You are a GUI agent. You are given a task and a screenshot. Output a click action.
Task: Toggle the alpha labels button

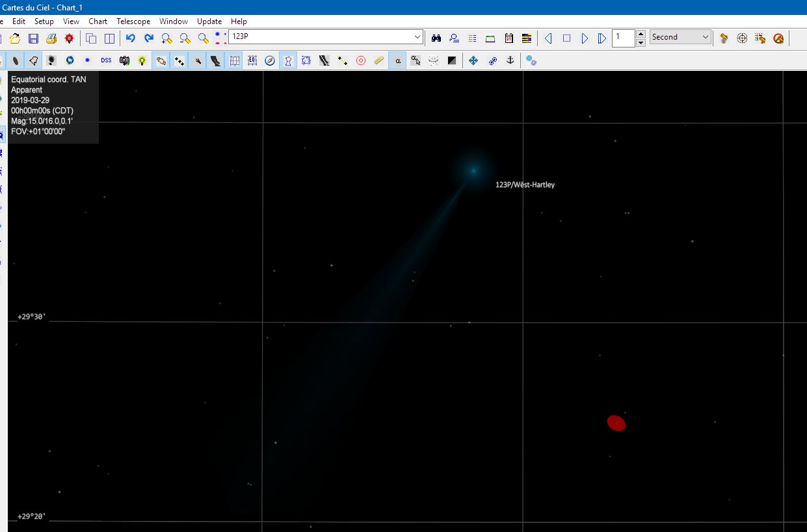coord(397,60)
